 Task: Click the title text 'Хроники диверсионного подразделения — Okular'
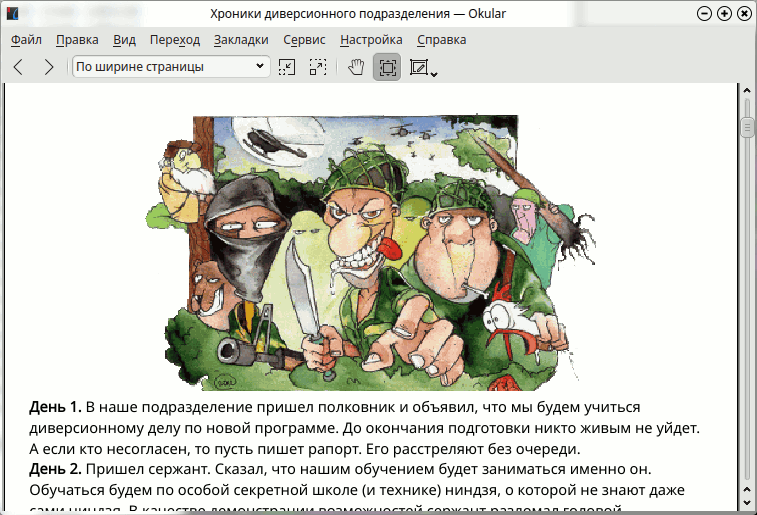point(358,14)
